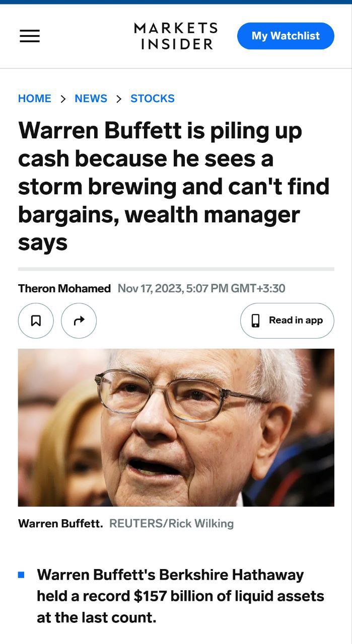Save article with the bookmark icon
Viewport: 352px width, 644px height.
coord(36,320)
